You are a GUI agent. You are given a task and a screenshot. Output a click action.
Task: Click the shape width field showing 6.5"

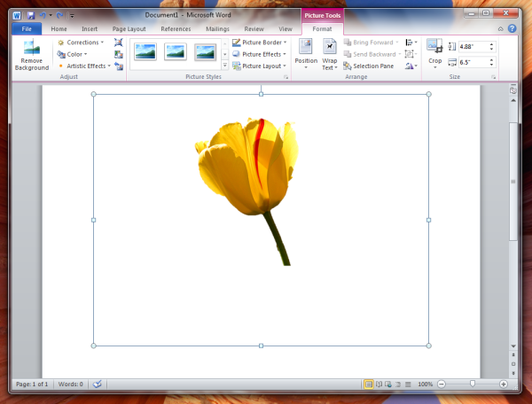[473, 62]
